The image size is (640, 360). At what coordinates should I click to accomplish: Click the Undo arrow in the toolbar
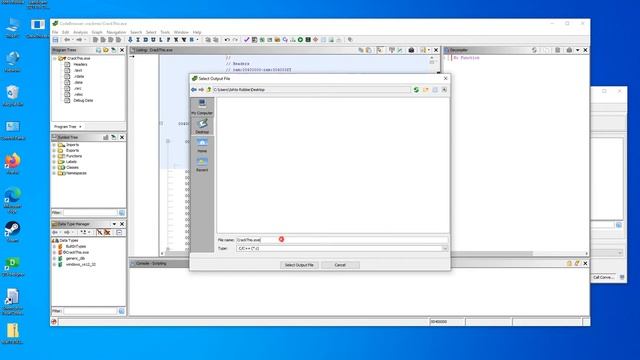click(x=227, y=40)
